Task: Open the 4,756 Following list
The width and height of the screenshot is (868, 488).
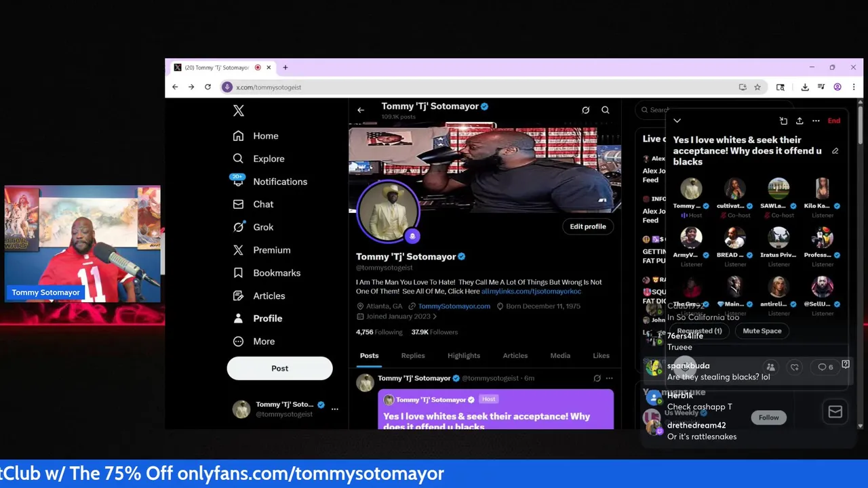Action: [379, 332]
